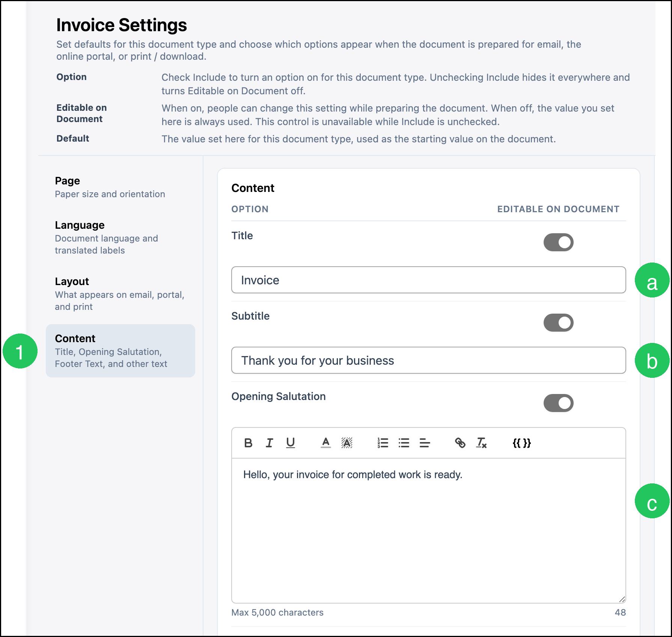This screenshot has width=672, height=637.
Task: Open the text color picker
Action: click(326, 443)
